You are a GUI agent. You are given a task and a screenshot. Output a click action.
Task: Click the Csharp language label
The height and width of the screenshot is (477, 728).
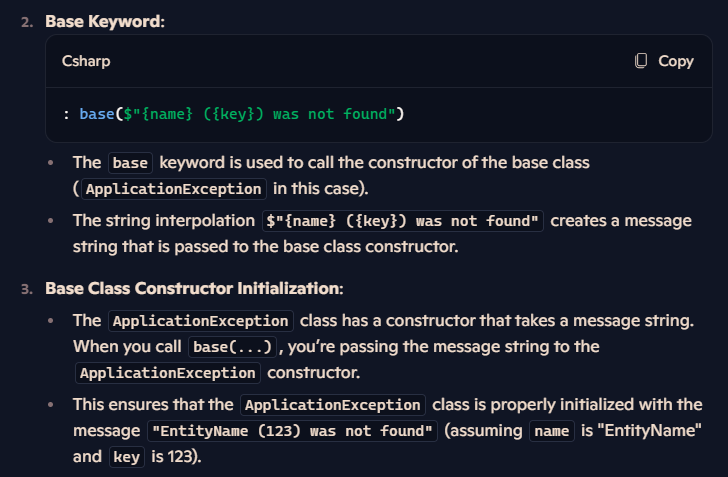(86, 61)
